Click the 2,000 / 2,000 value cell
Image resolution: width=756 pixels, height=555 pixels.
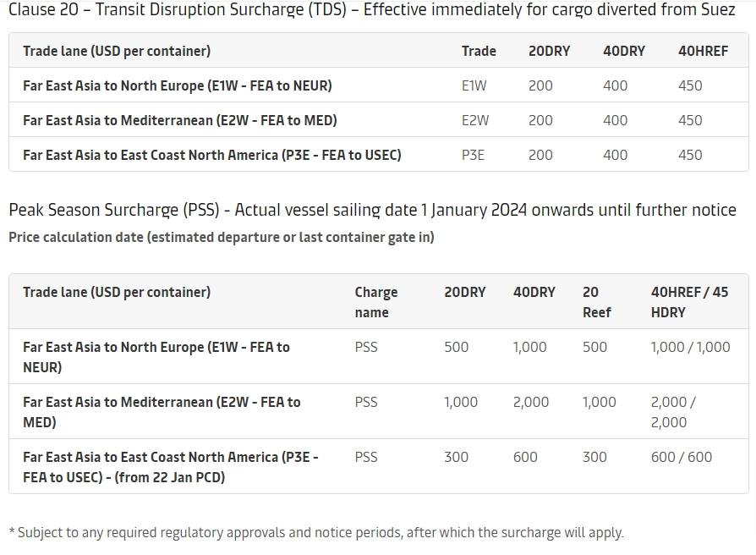click(673, 412)
